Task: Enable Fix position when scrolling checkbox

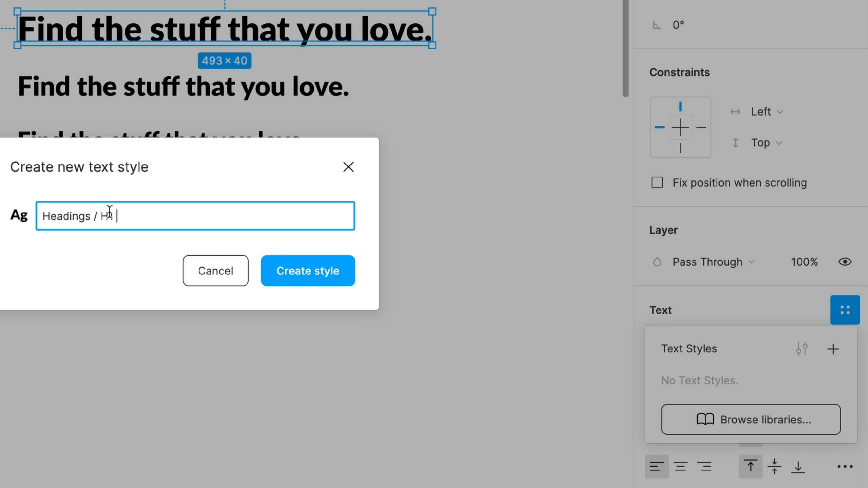Action: point(657,183)
